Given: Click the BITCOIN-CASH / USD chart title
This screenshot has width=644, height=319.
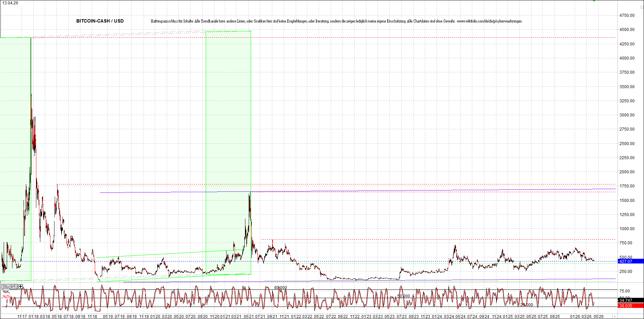Looking at the screenshot, I should 100,21.
